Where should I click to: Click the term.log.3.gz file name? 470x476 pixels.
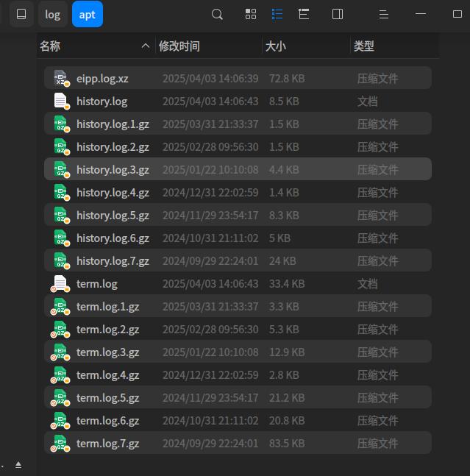click(107, 352)
